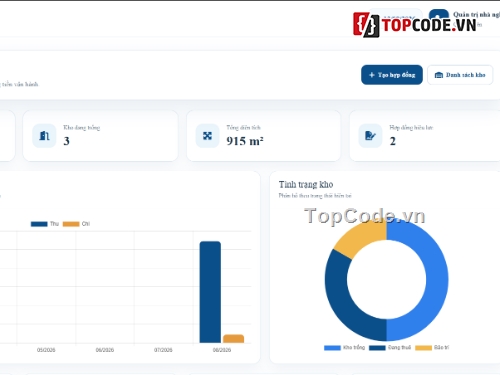This screenshot has height=375, width=500.
Task: Click the Quản trị user name text
Action: [x=477, y=14]
